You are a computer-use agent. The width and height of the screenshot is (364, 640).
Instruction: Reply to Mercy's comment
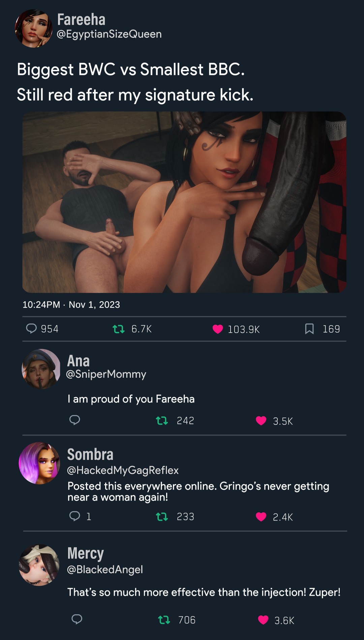click(x=77, y=619)
